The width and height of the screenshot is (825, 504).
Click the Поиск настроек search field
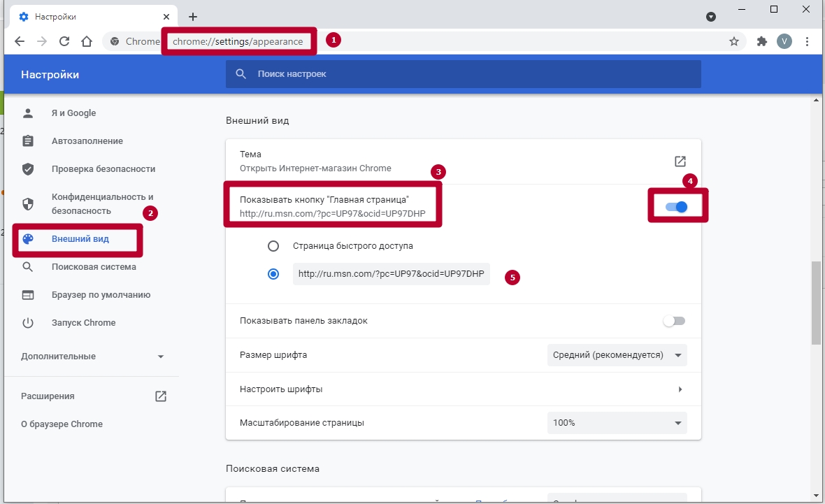463,74
